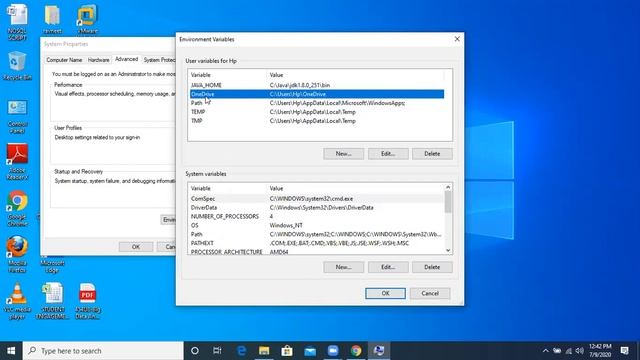Click the Cortana circle on taskbar

point(195,351)
